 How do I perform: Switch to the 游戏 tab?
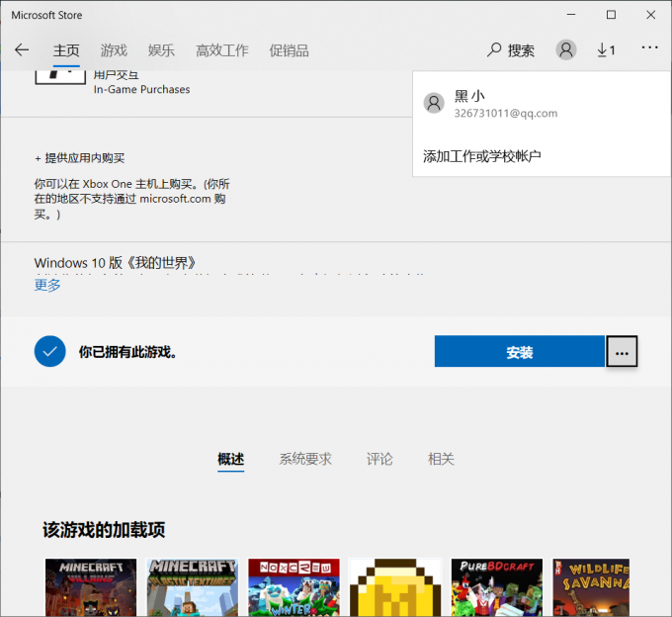point(114,50)
